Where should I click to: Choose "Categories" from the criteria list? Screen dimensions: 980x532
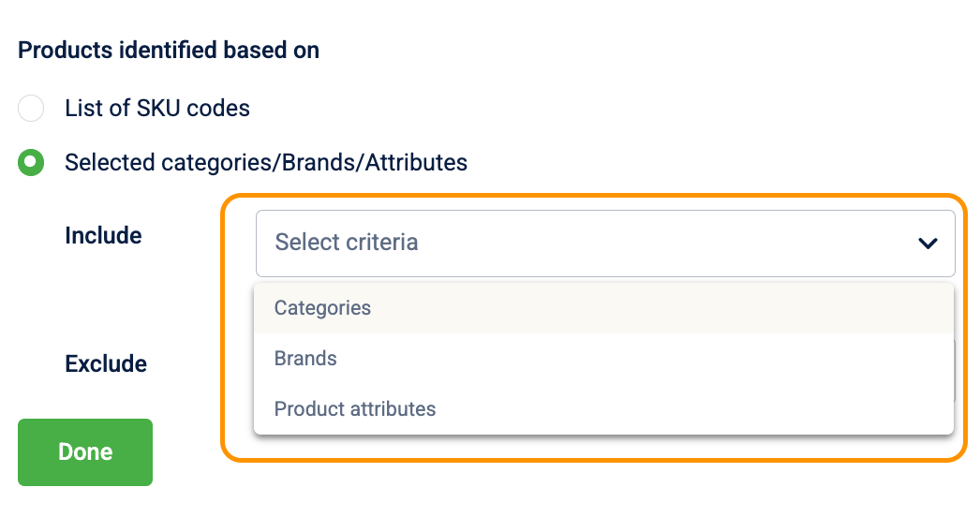[x=322, y=308]
